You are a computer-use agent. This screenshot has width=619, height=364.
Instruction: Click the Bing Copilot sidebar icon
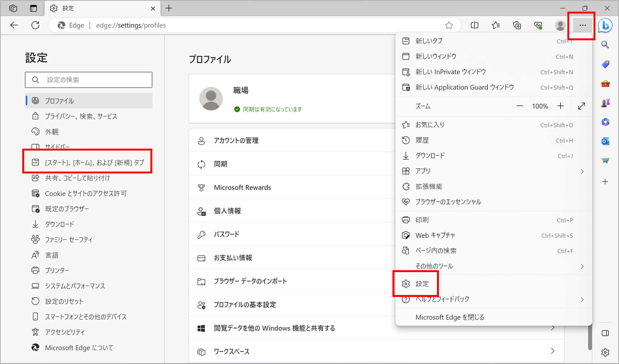tap(605, 25)
